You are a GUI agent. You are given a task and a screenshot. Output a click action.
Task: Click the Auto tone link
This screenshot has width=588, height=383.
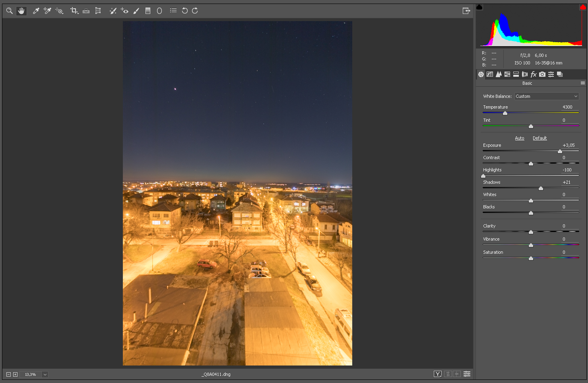pyautogui.click(x=520, y=138)
